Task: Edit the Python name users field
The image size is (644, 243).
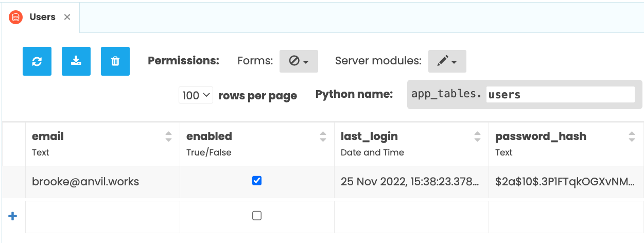Action: (560, 95)
